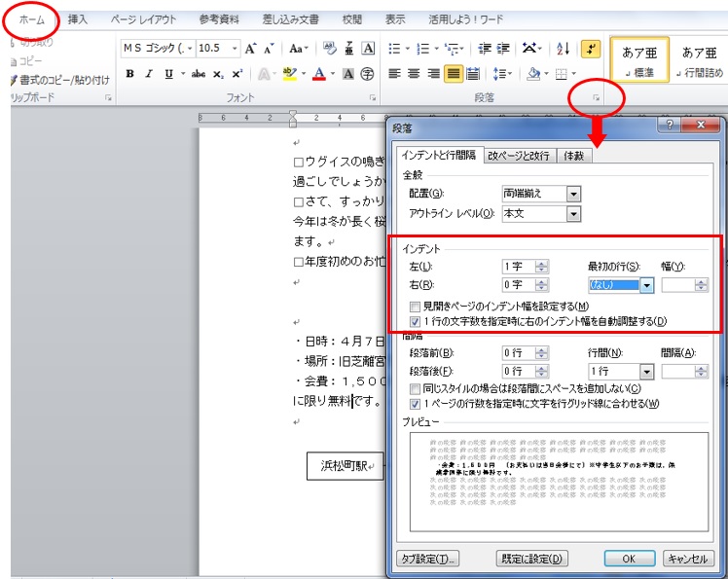Open paragraph dialog launcher in ribbon
Image resolution: width=728 pixels, height=579 pixels.
(x=596, y=98)
